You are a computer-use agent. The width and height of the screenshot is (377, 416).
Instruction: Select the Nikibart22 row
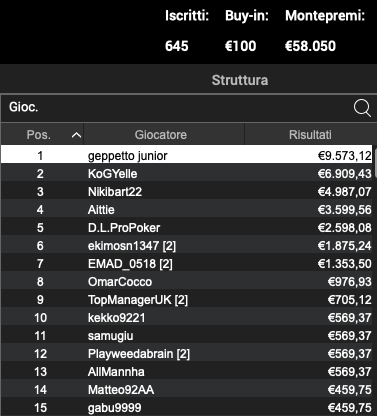click(186, 192)
